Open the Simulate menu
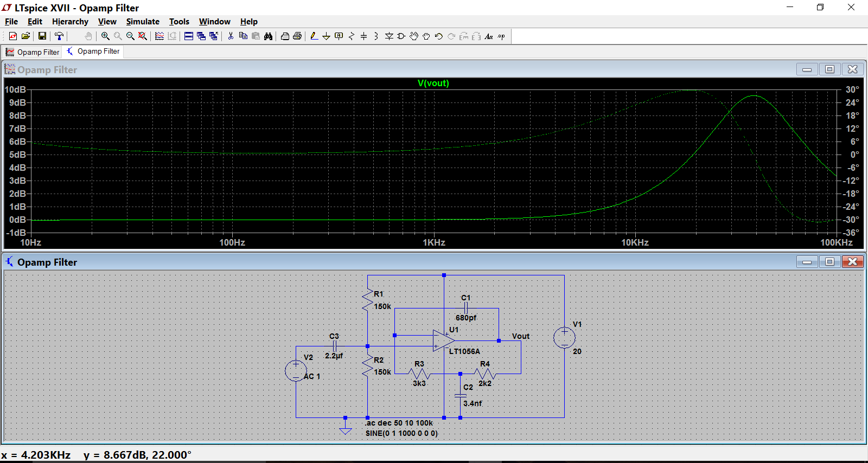Screen dimensions: 868x463 click(x=143, y=22)
